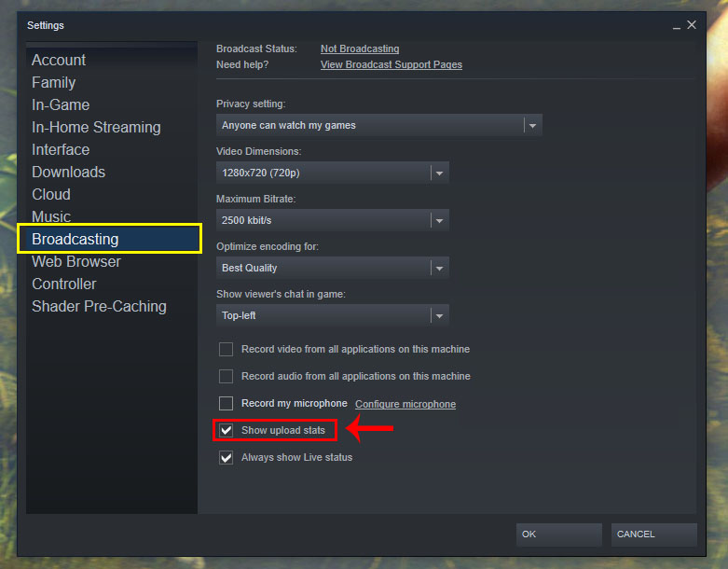Click View Broadcast Support Pages link
Viewport: 728px width, 569px height.
pos(391,64)
